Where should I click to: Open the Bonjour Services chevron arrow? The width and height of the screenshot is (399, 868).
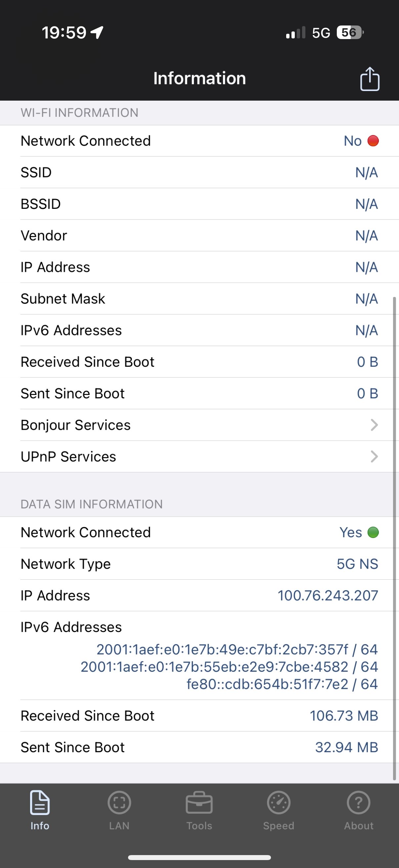tap(374, 425)
